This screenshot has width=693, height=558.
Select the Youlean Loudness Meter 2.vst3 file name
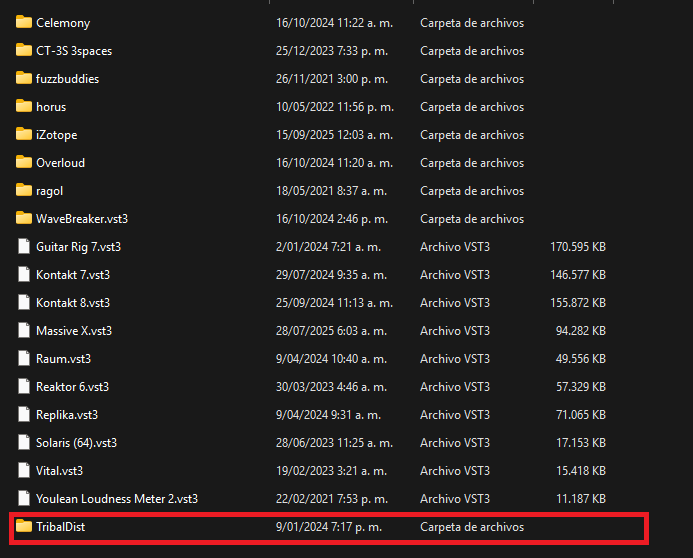116,498
